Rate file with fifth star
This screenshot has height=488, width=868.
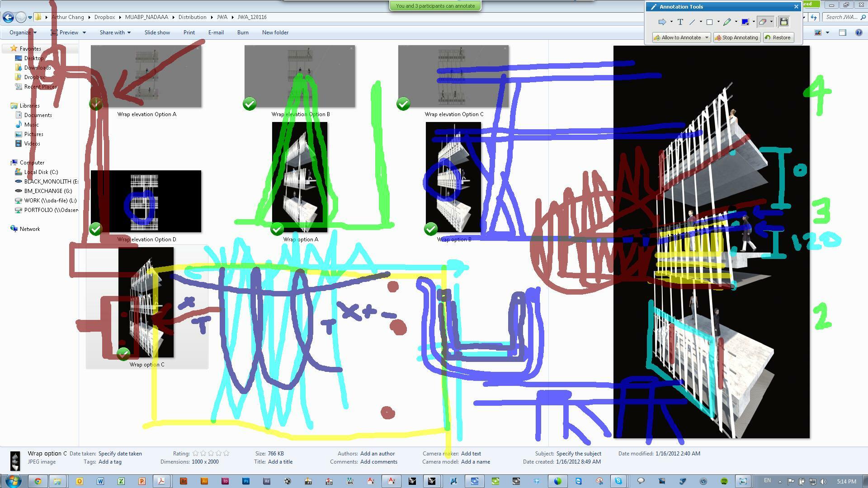point(226,453)
